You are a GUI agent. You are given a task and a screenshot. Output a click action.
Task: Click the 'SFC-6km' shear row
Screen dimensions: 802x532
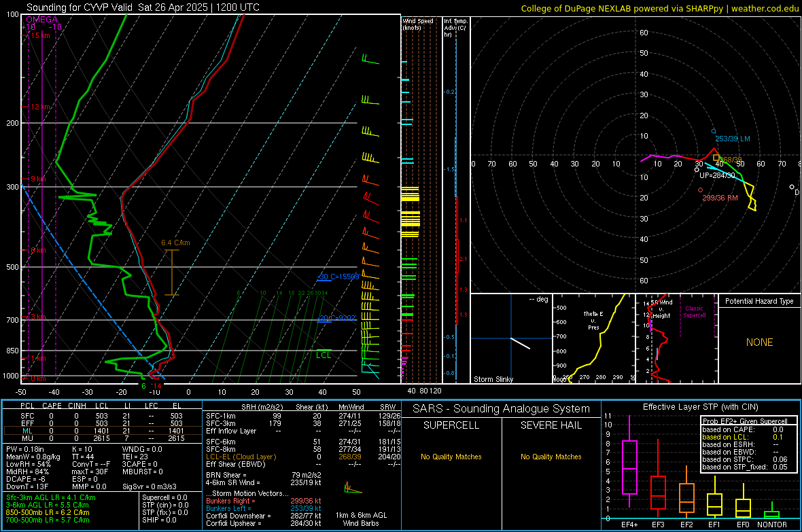tap(303, 442)
